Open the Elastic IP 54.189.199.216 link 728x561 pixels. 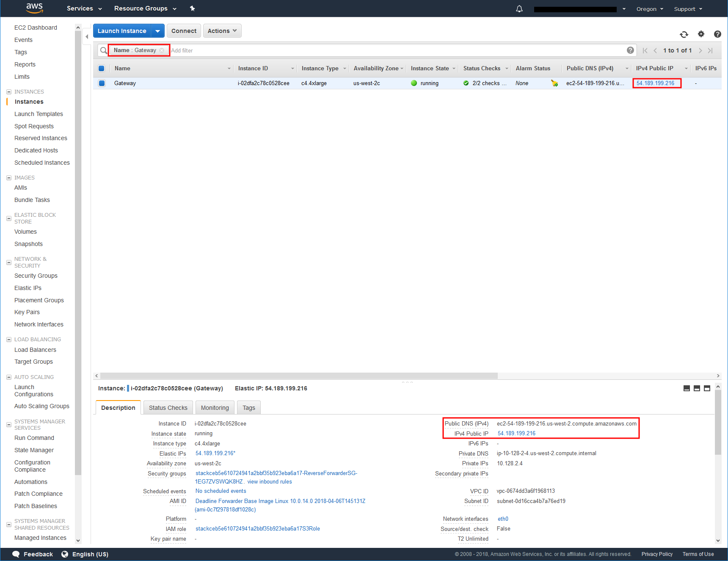click(215, 453)
